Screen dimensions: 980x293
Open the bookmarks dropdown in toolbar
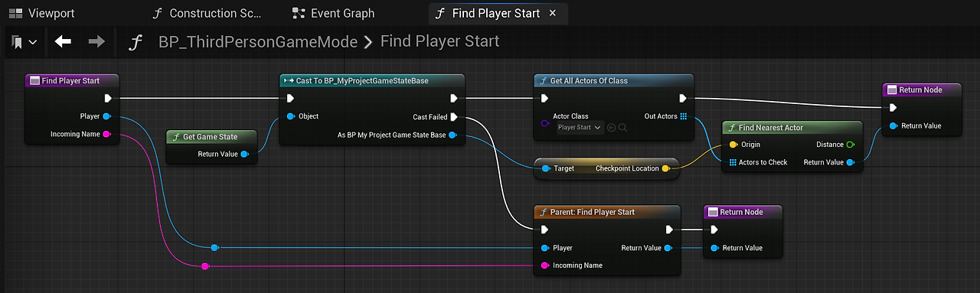pyautogui.click(x=24, y=42)
